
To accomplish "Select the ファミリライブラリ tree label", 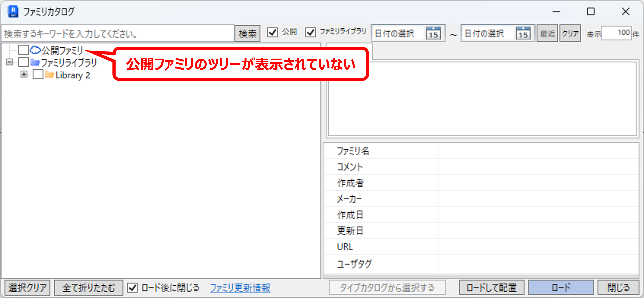I will pyautogui.click(x=69, y=63).
